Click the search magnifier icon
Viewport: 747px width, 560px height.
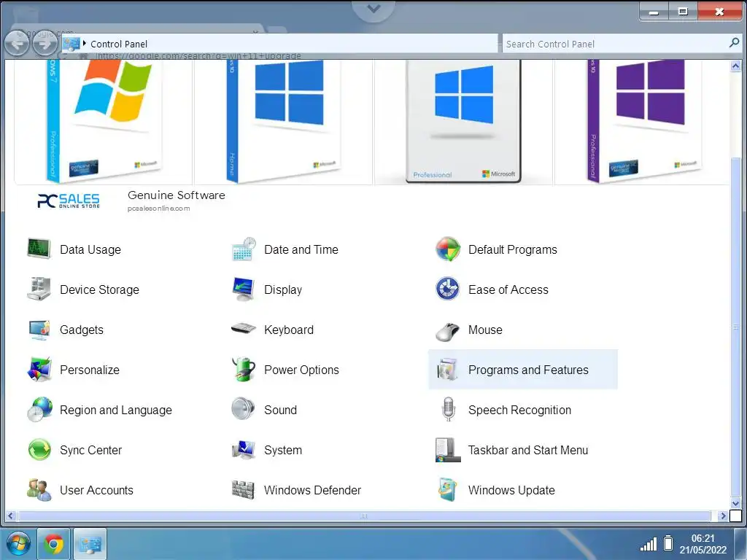pyautogui.click(x=734, y=43)
